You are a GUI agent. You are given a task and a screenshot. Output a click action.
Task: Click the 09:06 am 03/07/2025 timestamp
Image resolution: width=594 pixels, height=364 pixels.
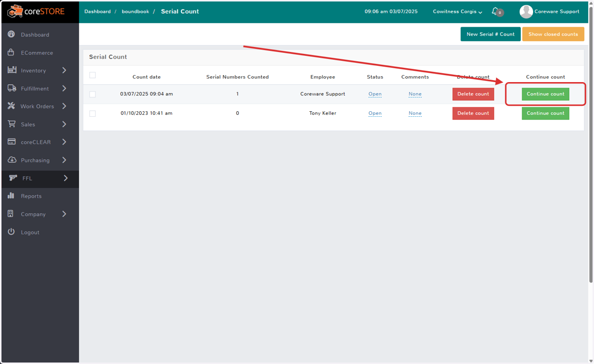(x=391, y=11)
